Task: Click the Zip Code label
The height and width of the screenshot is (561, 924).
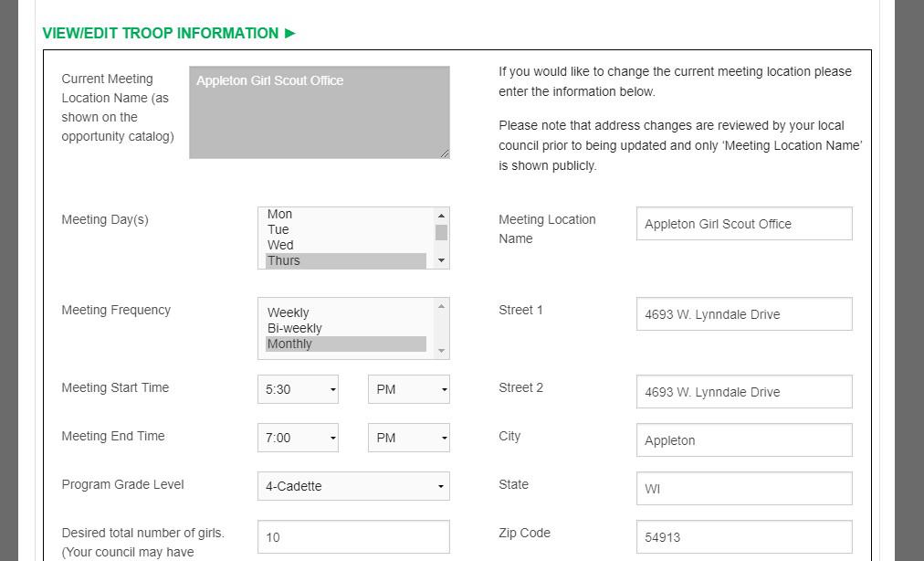Action: 524,533
